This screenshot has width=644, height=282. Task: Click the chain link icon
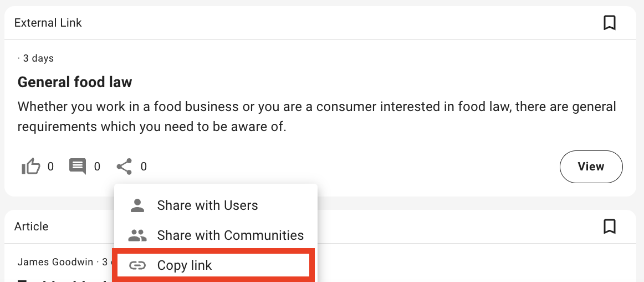[x=137, y=265]
